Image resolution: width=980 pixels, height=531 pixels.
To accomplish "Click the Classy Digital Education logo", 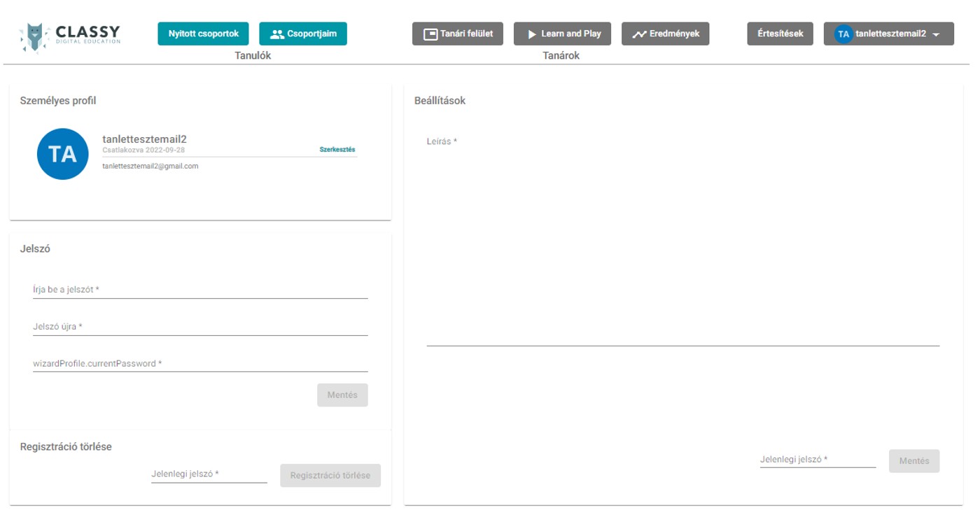I will (x=70, y=36).
